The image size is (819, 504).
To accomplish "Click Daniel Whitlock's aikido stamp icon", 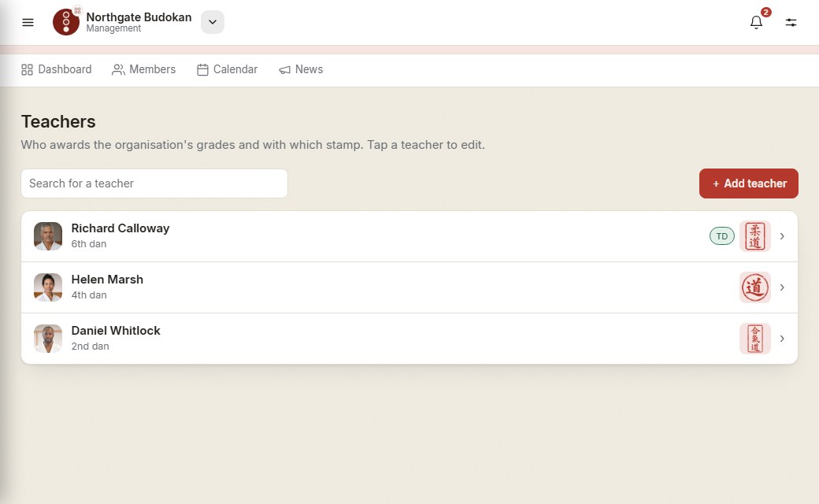I will point(754,339).
